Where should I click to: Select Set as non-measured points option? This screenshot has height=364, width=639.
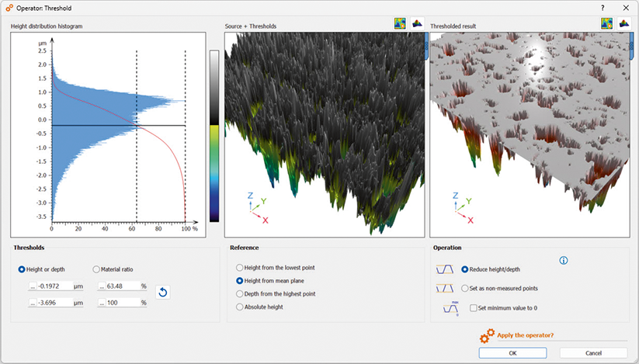(x=465, y=288)
